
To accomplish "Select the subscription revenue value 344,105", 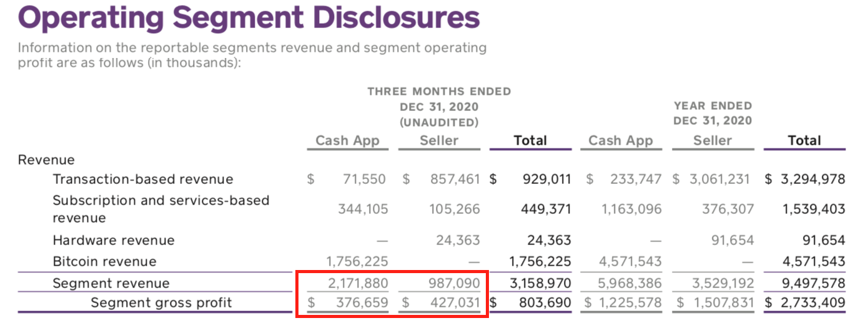I will [x=362, y=210].
